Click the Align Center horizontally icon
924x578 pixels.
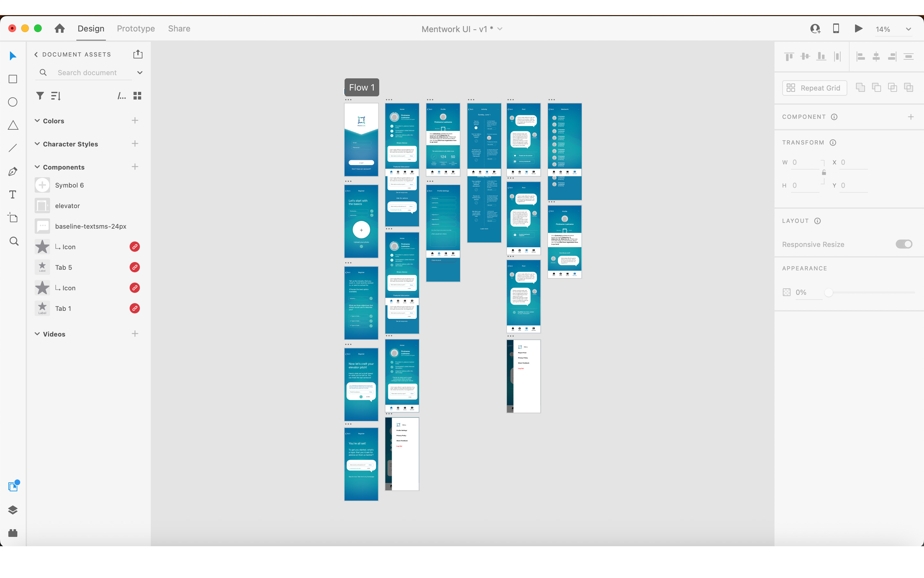876,57
